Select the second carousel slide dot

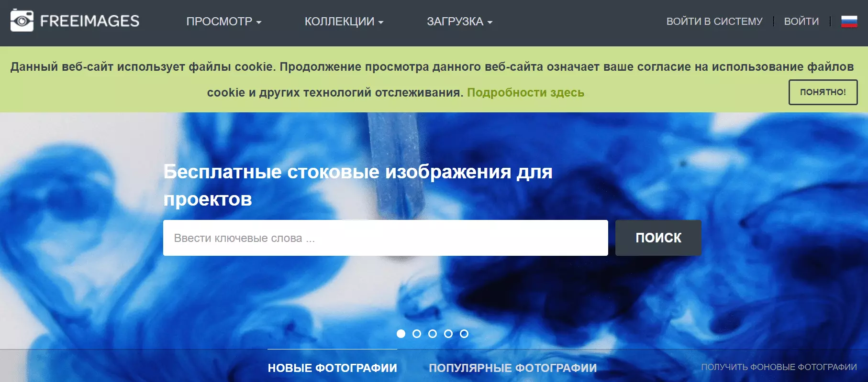point(417,334)
